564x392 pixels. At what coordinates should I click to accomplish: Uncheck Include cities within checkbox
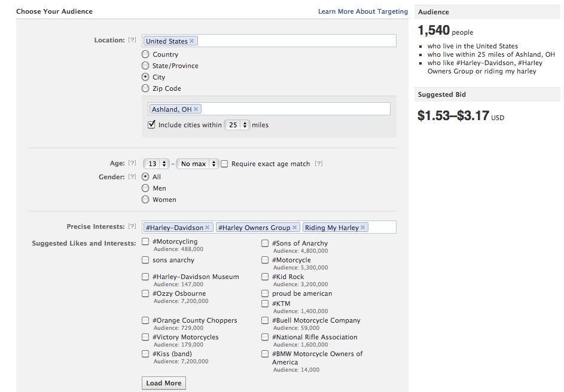pos(151,124)
